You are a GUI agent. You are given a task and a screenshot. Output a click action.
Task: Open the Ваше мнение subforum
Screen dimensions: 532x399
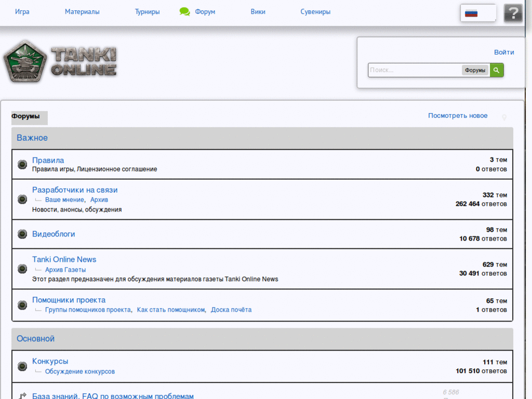click(64, 200)
